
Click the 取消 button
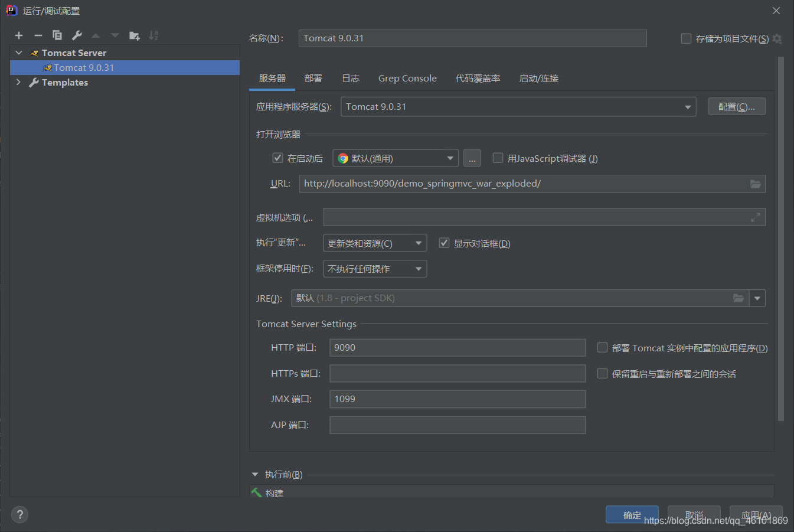pyautogui.click(x=694, y=515)
